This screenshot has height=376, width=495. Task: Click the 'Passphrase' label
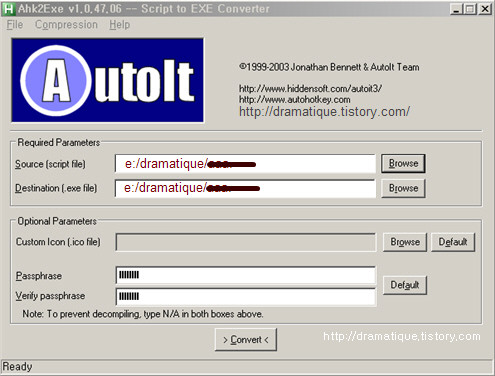[x=39, y=276]
